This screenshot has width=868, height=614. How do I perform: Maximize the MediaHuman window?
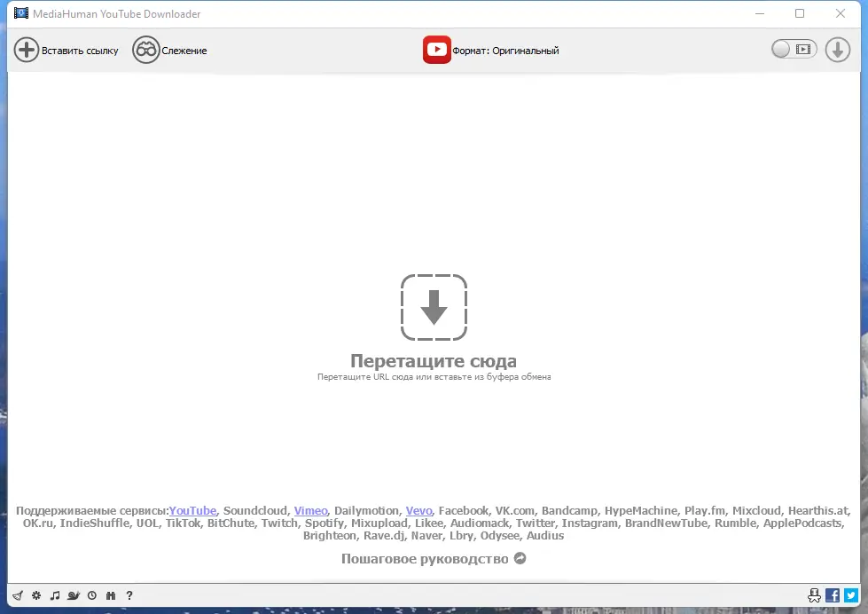click(x=800, y=13)
